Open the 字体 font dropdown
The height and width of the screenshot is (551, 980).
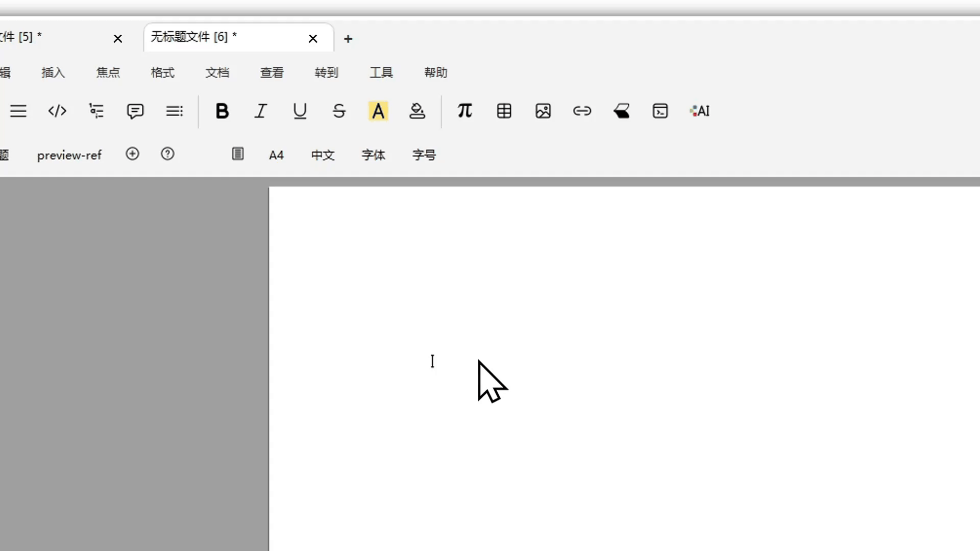[x=373, y=155]
